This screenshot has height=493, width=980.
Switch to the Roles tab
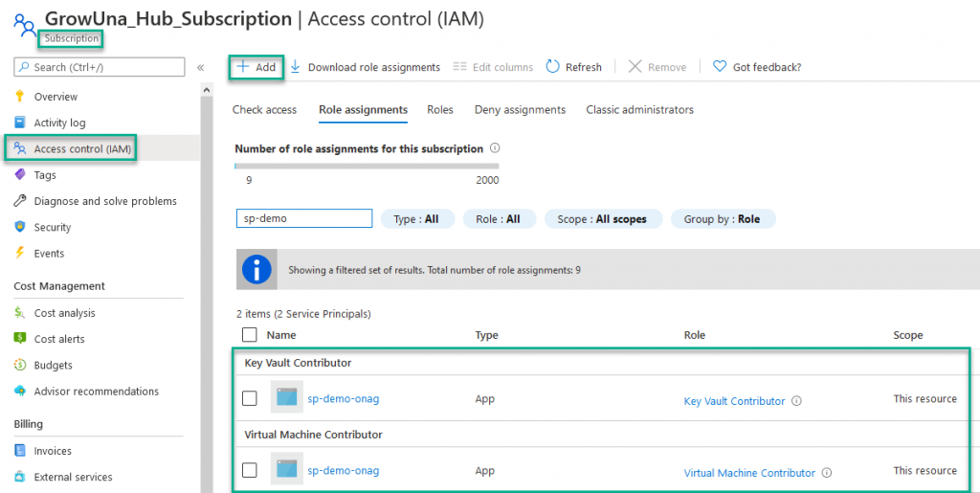coord(440,109)
